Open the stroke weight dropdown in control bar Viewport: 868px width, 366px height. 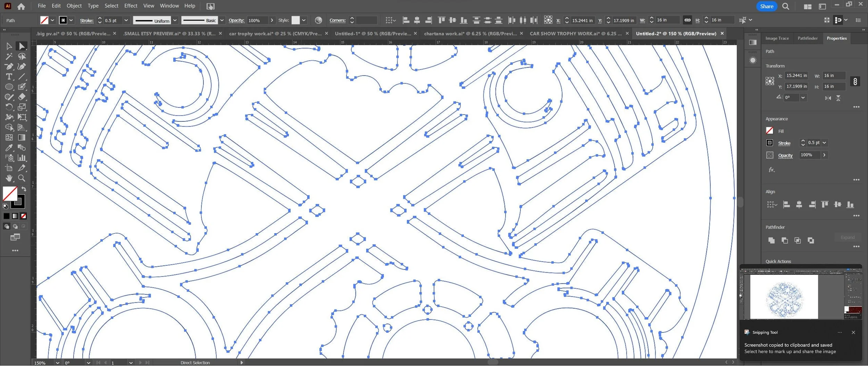coord(126,20)
